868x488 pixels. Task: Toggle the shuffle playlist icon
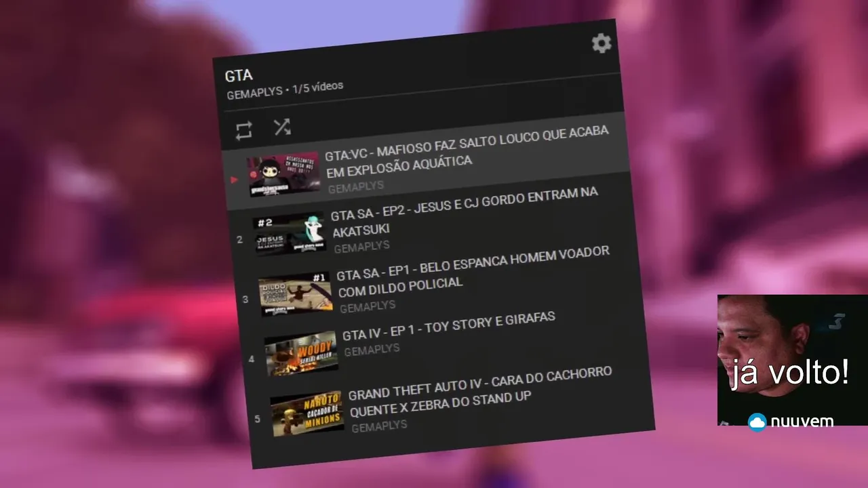[282, 127]
